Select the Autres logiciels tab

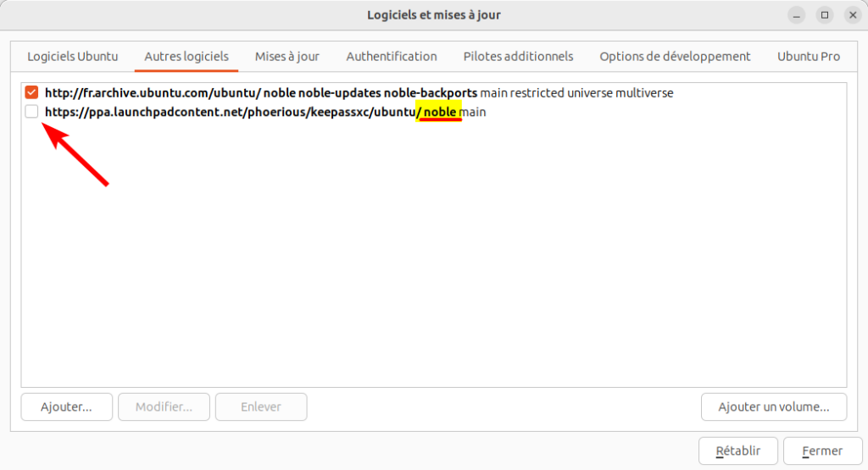[186, 57]
